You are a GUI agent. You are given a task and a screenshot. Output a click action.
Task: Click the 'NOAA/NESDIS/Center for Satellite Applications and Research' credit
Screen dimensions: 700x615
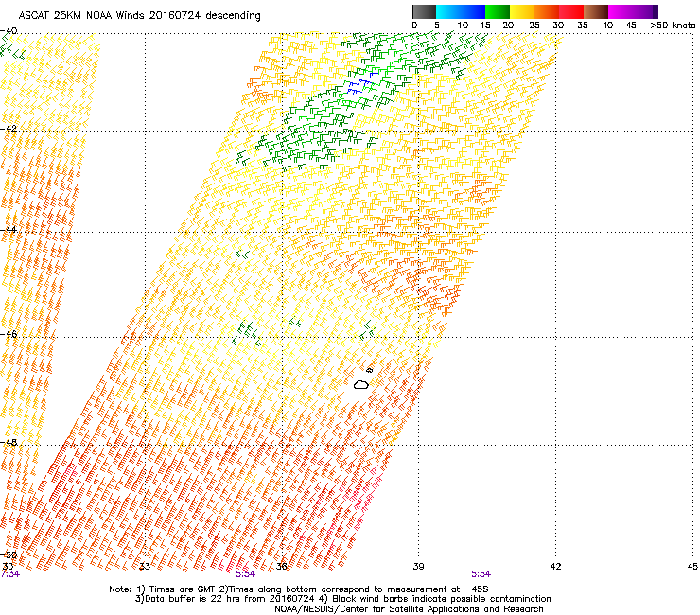click(409, 609)
